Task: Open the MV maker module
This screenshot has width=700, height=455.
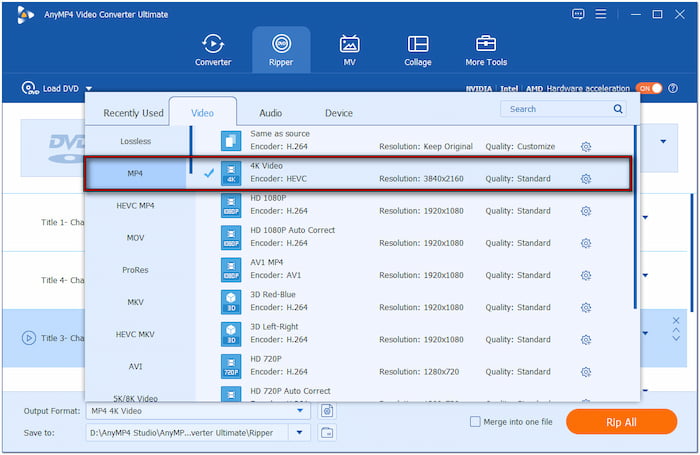Action: tap(349, 50)
